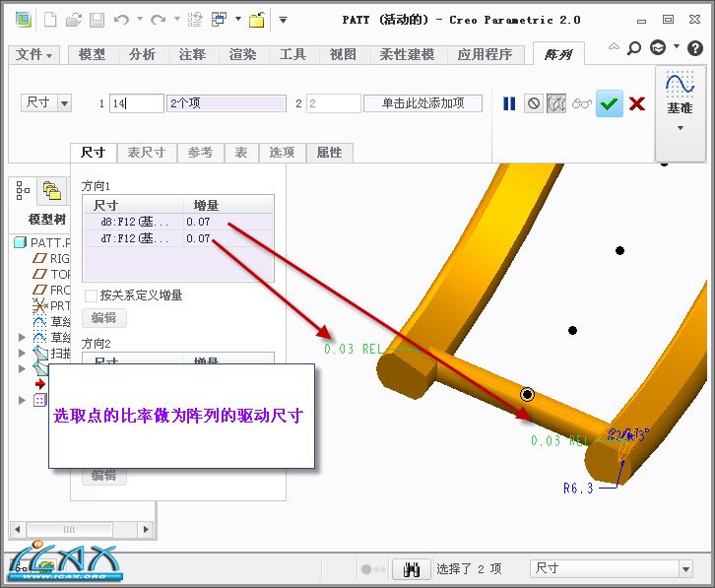Screen dimensions: 715x588
Task: Click the binoculars find icon
Action: tap(412, 569)
